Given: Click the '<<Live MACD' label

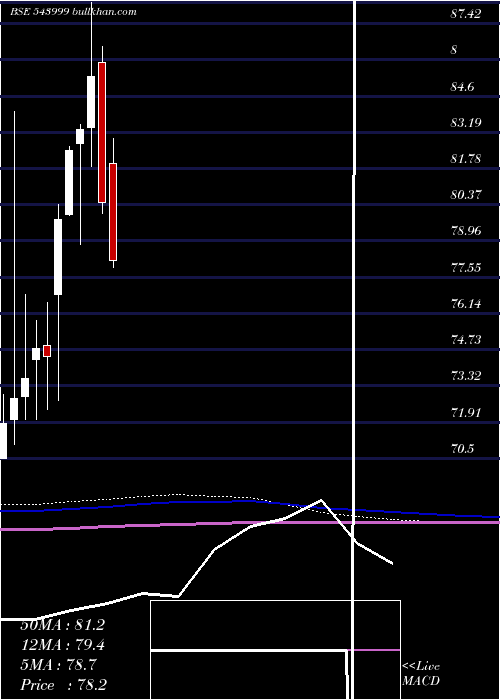Looking at the screenshot, I should 421,673.
